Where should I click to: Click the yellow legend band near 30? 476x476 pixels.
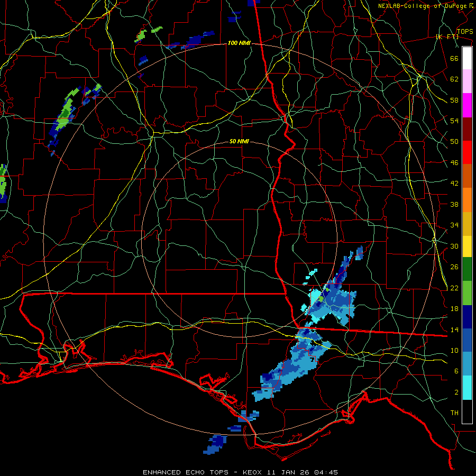(x=467, y=246)
